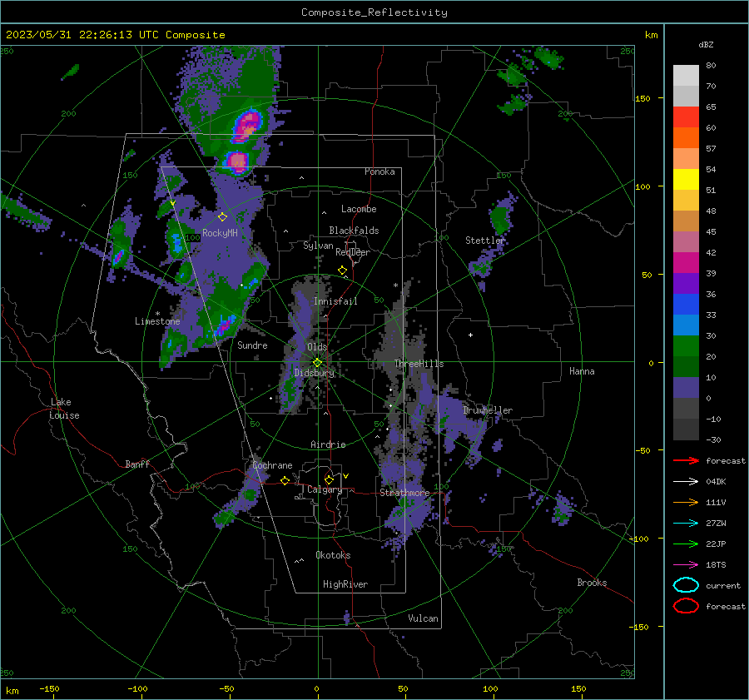Pick the red 60-65 dBZ swatch
The width and height of the screenshot is (749, 700).
point(686,117)
